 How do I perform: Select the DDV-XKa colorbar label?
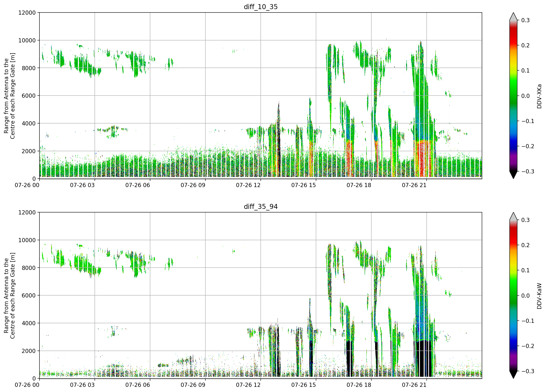coord(539,96)
